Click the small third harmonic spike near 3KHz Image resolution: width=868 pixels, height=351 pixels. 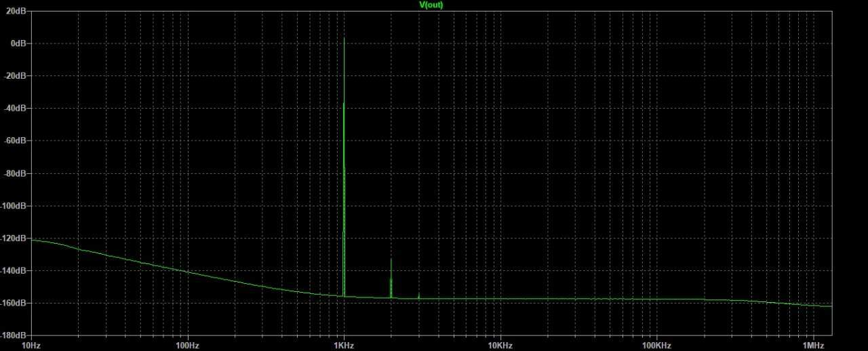click(418, 296)
